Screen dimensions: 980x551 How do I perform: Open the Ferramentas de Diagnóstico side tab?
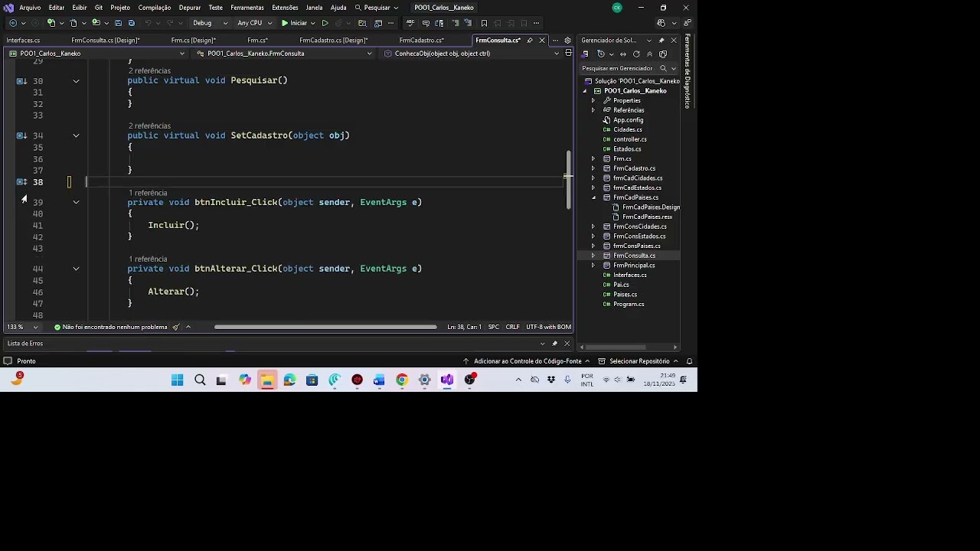[x=688, y=71]
